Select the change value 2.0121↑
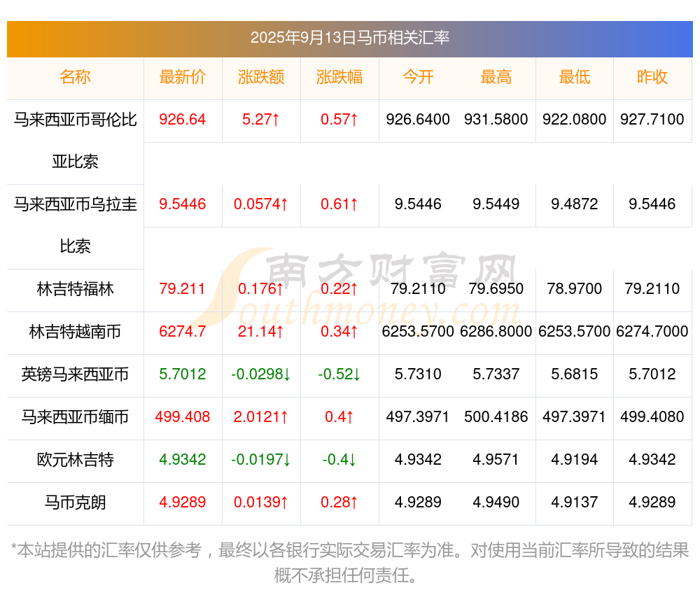Viewport: 700px width, 597px height. pyautogui.click(x=260, y=417)
